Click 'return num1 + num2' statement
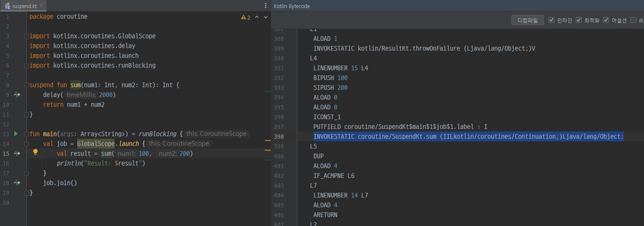This screenshot has height=226, width=644. [x=74, y=105]
